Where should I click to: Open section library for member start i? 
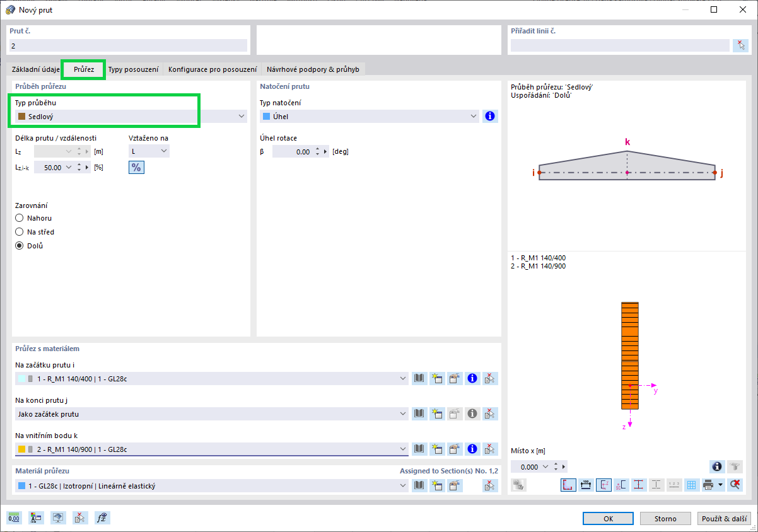[x=419, y=379]
